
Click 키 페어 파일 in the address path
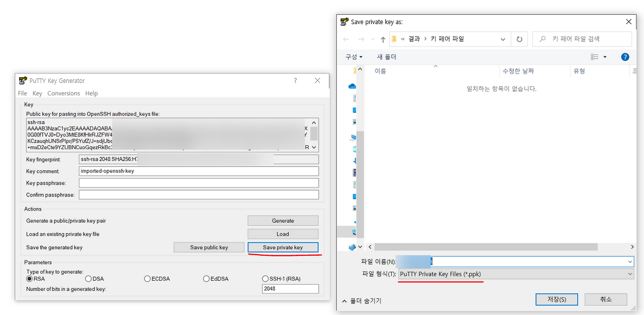447,39
